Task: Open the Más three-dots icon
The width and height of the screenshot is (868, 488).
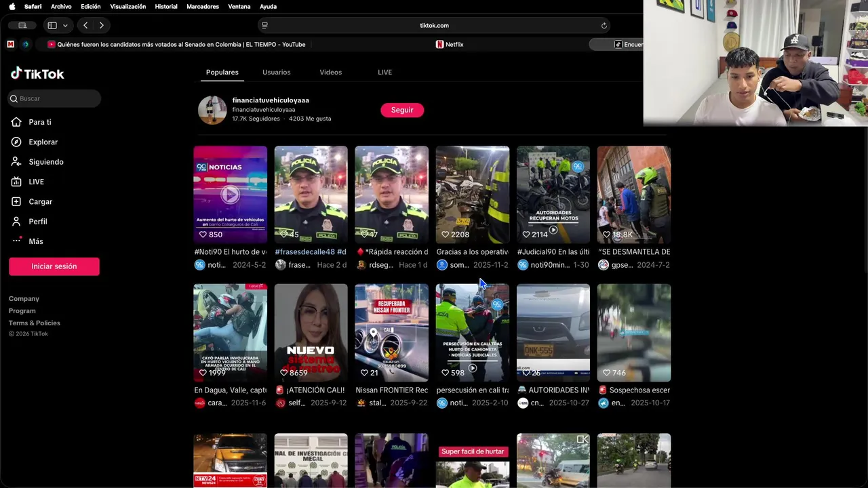Action: coord(16,241)
